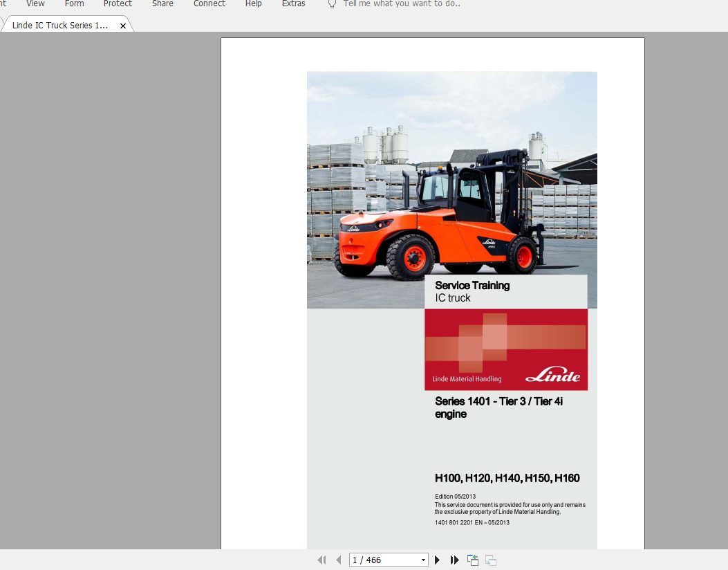Viewport: 728px width, 570px height.
Task: Select the Linde IC Truck Series document tab
Action: [60, 25]
